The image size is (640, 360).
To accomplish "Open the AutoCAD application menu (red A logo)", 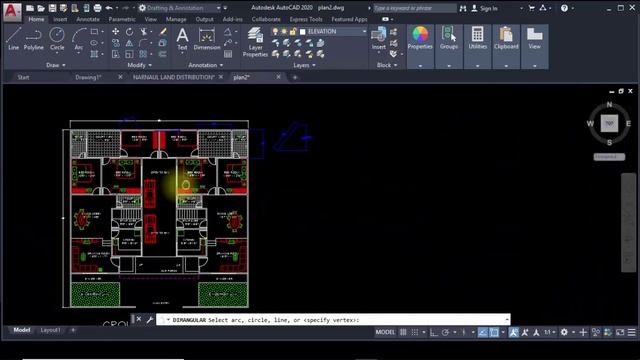I will 12,11.
